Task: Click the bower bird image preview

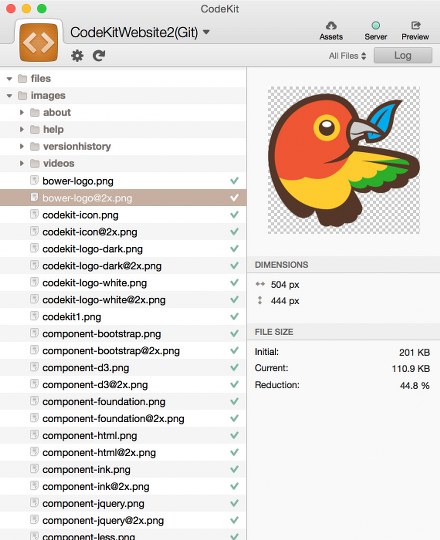Action: [344, 160]
